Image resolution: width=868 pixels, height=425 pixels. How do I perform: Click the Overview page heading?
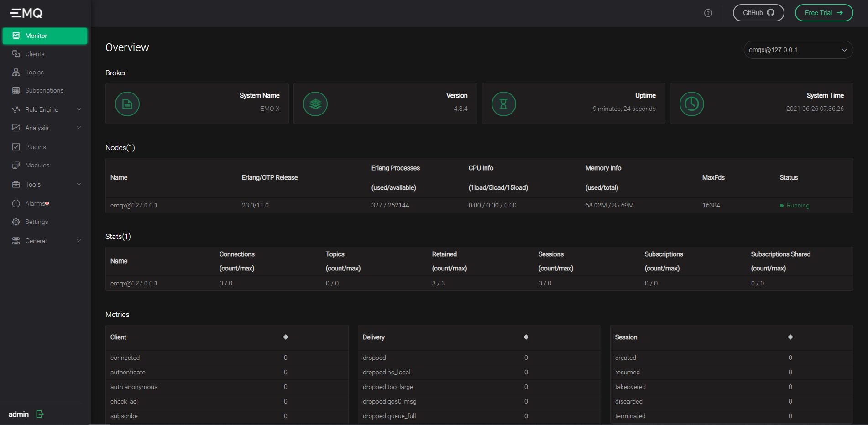[x=127, y=47]
